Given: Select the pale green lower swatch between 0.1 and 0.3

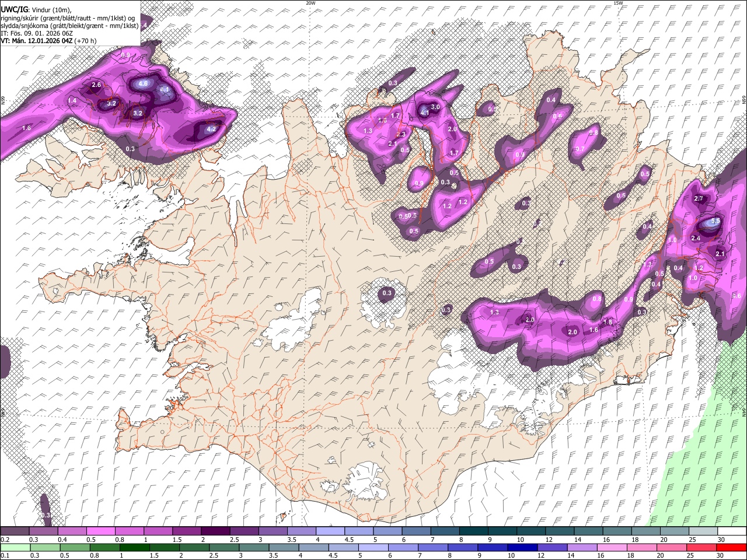Looking at the screenshot, I should 15,547.
